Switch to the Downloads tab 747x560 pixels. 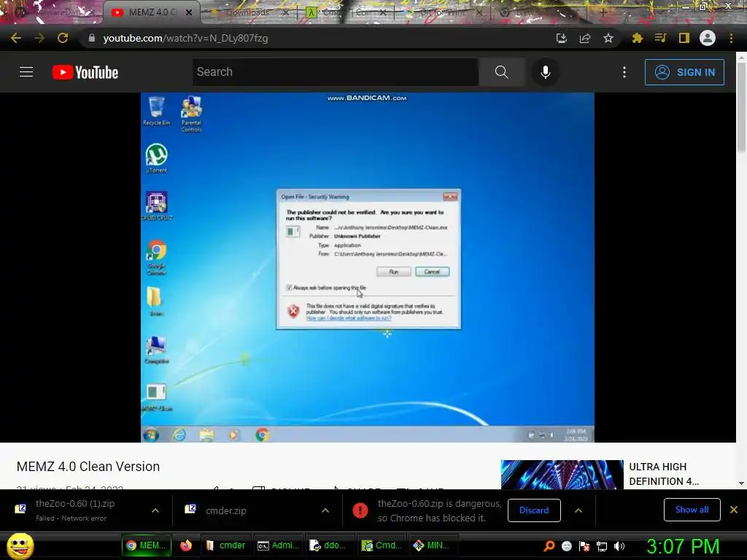pyautogui.click(x=248, y=12)
